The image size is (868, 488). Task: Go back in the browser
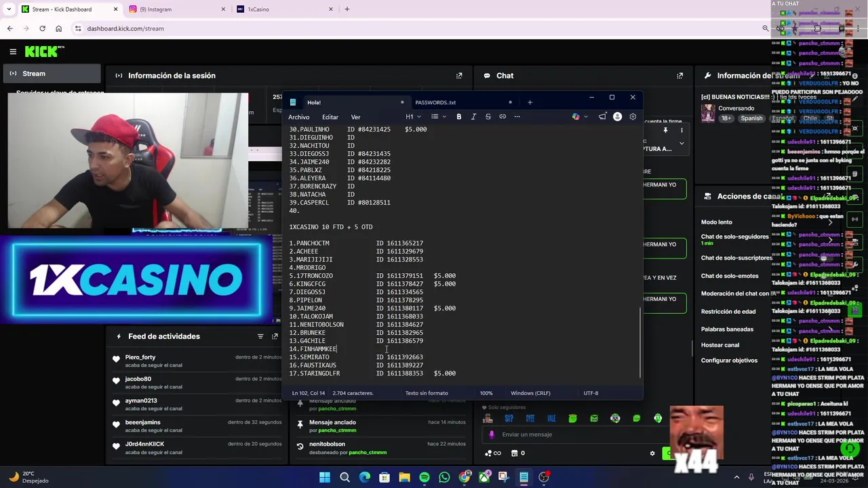(x=9, y=28)
